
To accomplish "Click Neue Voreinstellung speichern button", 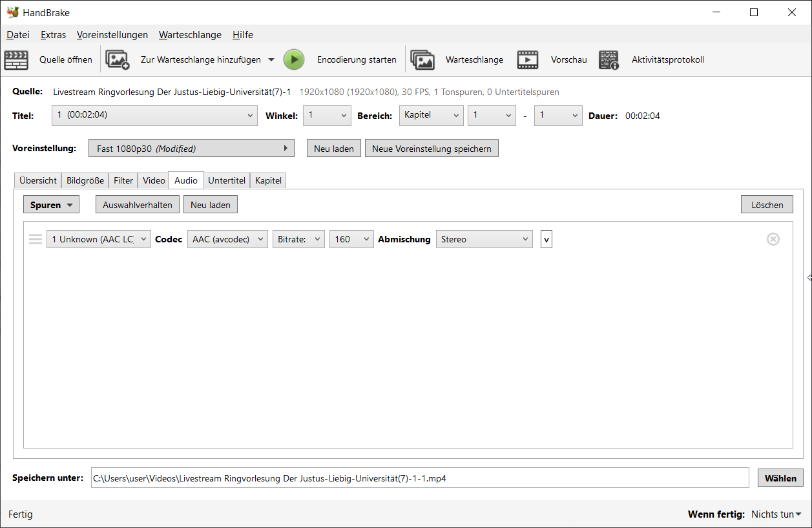I will point(432,149).
